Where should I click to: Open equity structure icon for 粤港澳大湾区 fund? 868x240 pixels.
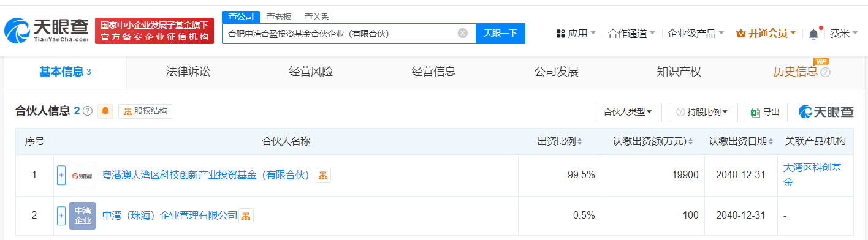[323, 175]
